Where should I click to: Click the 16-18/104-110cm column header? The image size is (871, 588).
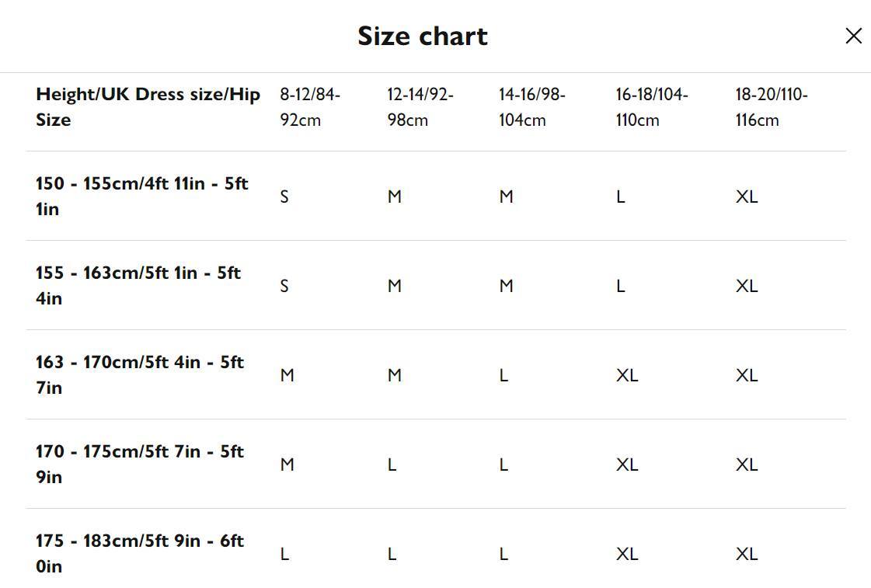[652, 106]
